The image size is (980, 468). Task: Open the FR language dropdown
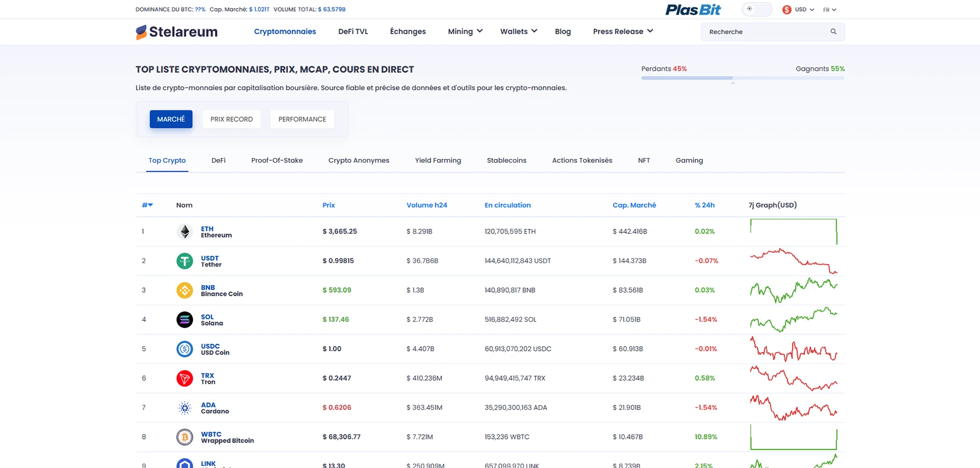[x=830, y=9]
